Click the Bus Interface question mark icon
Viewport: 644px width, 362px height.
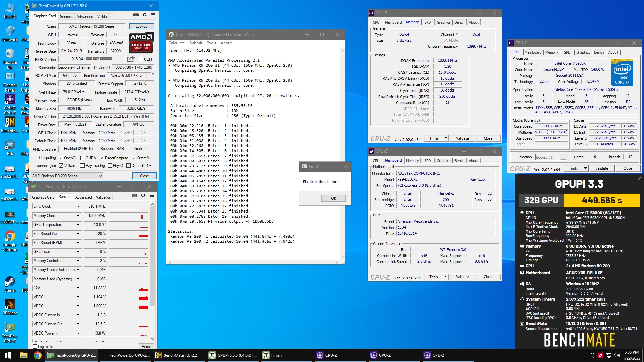coord(153,75)
